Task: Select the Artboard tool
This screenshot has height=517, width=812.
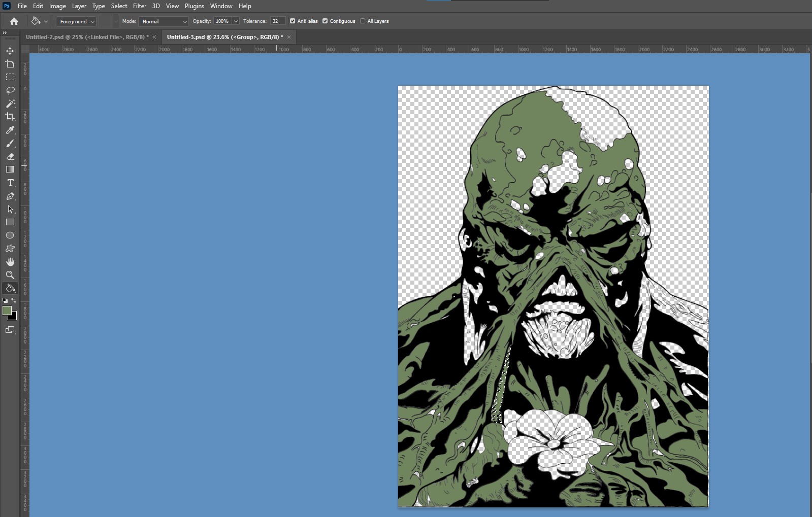Action: pos(10,64)
